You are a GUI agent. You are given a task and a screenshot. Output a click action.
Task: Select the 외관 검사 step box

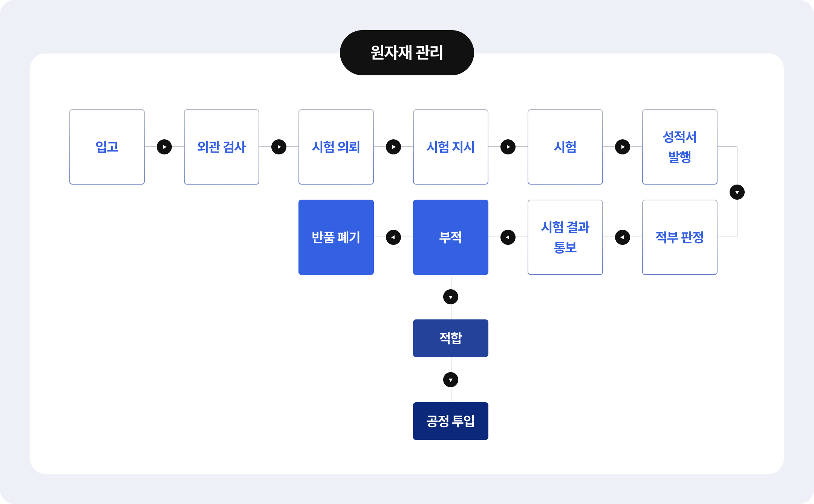[x=222, y=147]
